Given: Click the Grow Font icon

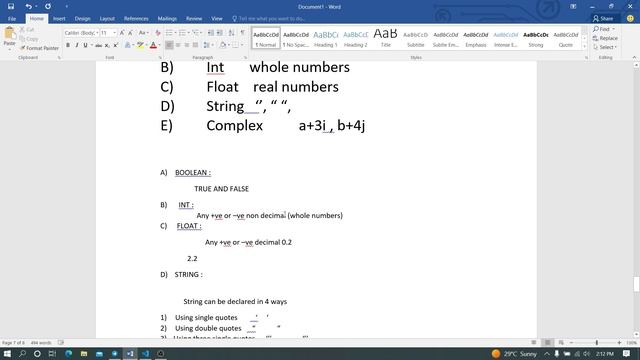Looking at the screenshot, I should coord(122,33).
